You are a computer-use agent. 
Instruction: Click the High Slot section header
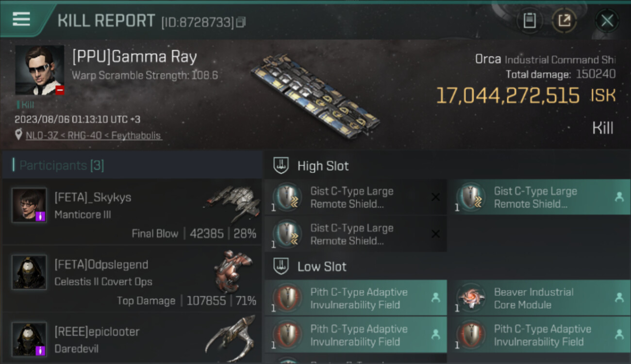tap(323, 166)
